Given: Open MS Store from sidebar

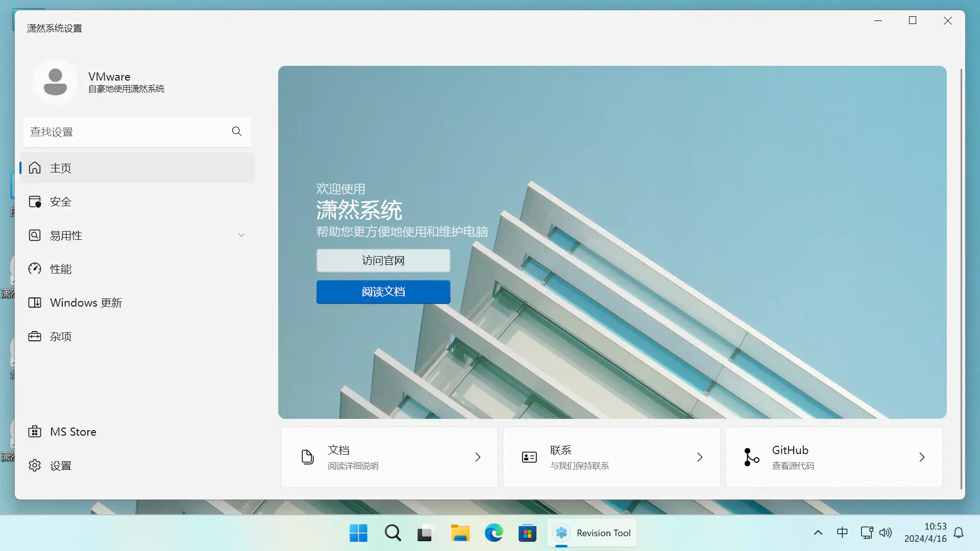Looking at the screenshot, I should [73, 432].
